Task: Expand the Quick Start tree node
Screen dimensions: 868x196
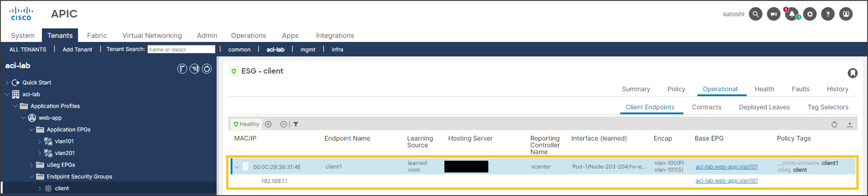Action: 7,83
